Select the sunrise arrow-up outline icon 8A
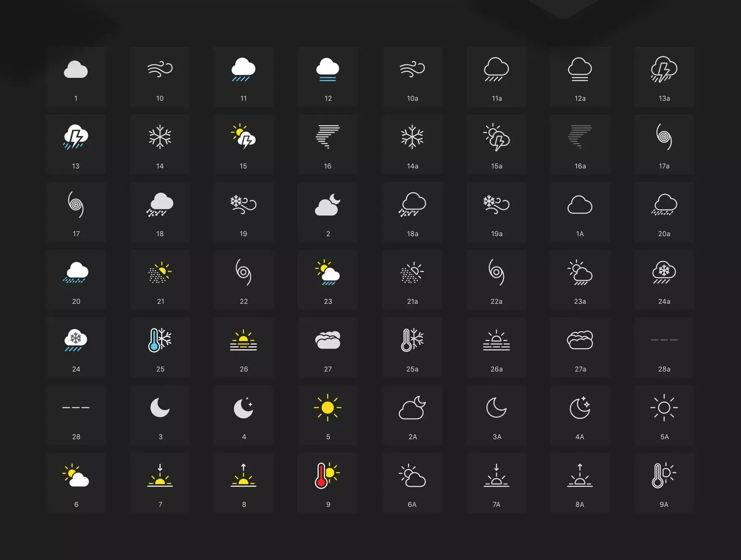 (580, 475)
